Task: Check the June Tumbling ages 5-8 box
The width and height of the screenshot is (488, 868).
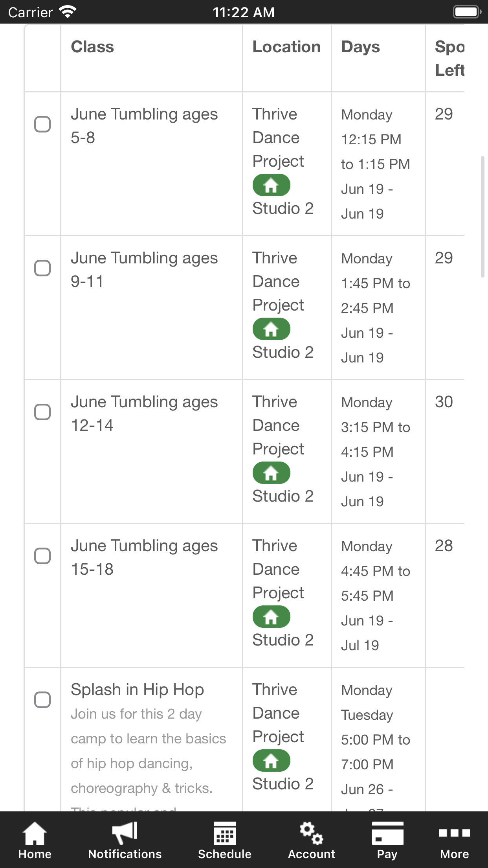Action: click(x=42, y=124)
